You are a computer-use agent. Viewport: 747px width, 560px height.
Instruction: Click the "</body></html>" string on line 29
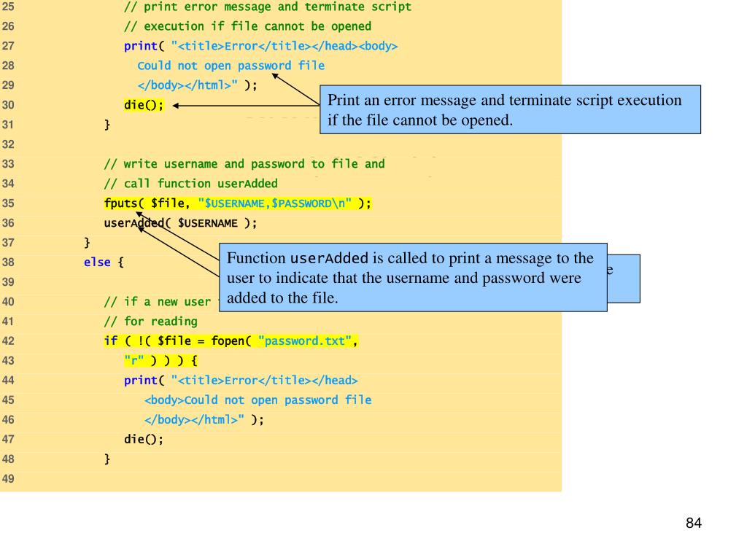point(187,85)
